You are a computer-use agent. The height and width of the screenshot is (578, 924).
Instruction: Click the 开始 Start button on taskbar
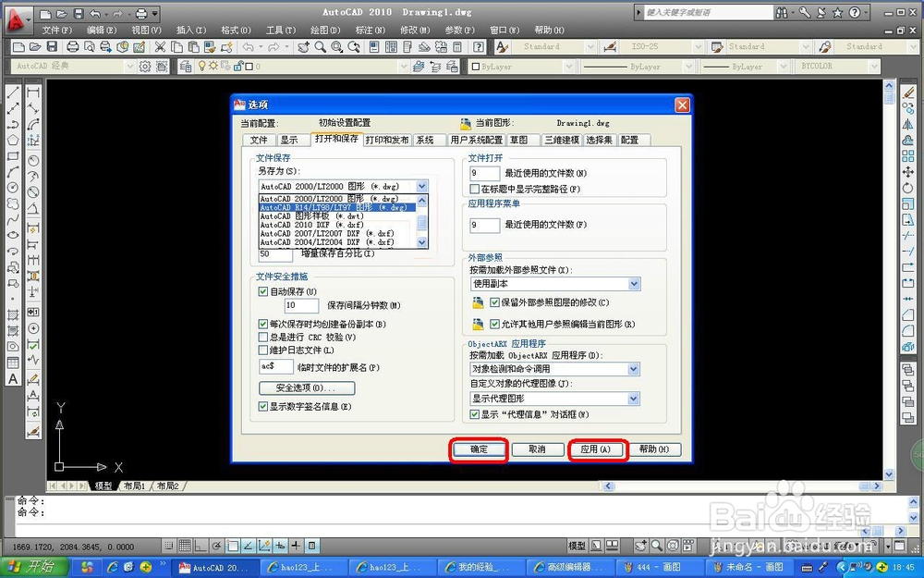click(x=35, y=568)
